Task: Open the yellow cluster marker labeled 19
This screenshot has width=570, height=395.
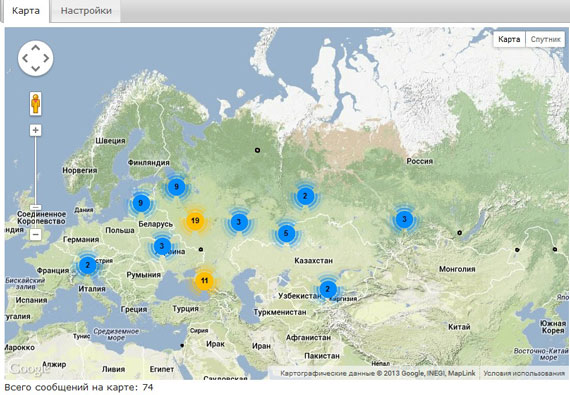Action: pyautogui.click(x=195, y=221)
